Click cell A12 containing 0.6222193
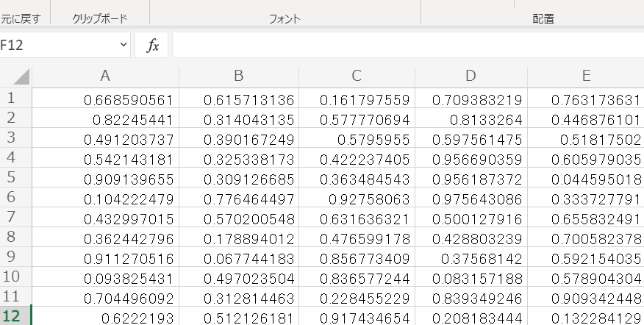Image resolution: width=644 pixels, height=325 pixels. 106,316
